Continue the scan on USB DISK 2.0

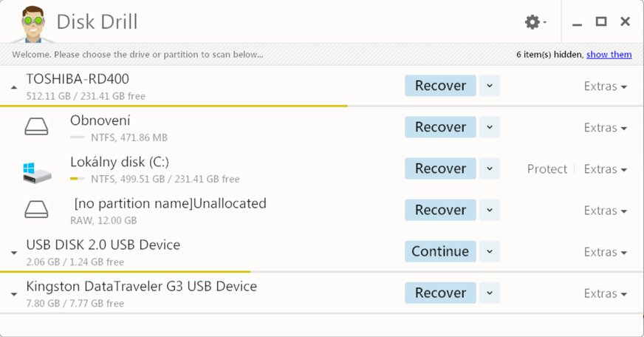point(440,251)
